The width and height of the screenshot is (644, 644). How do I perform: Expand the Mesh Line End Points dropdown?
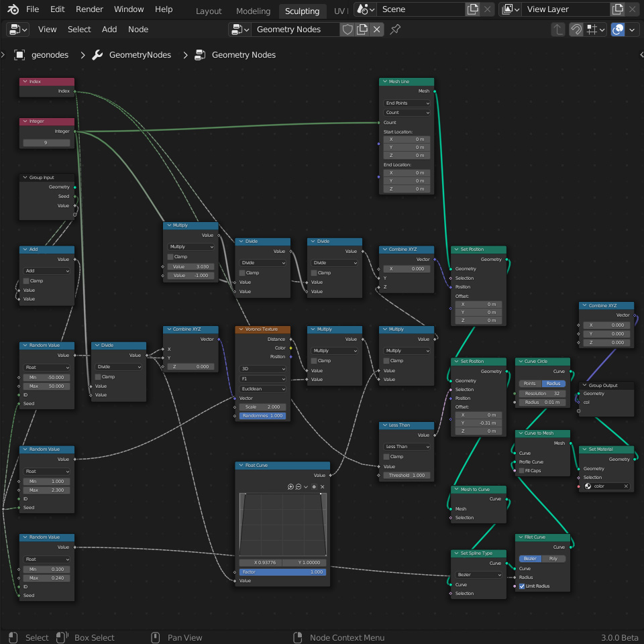407,103
